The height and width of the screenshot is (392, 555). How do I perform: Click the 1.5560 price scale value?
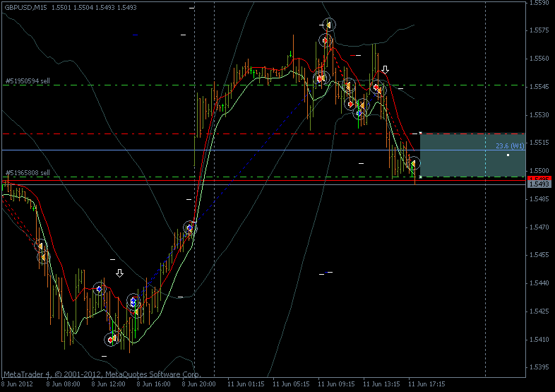pos(539,59)
